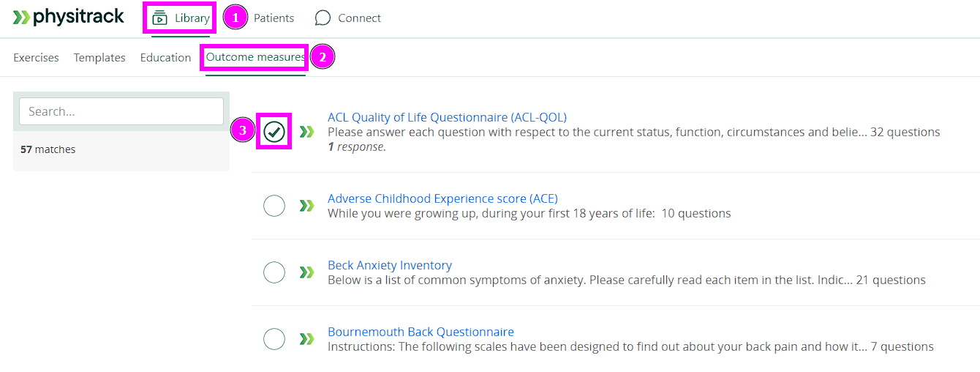980x372 pixels.
Task: Click green chevron icon beside Adverse Childhood Experience
Action: tap(307, 207)
